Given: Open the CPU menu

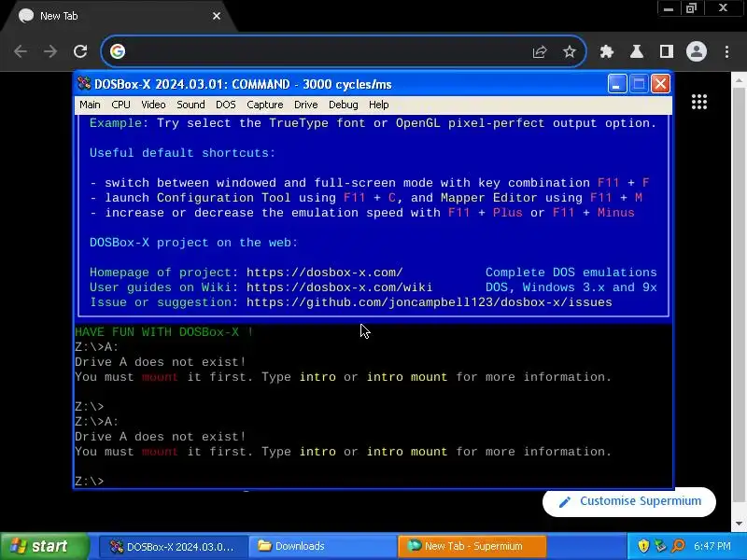Looking at the screenshot, I should tap(120, 105).
